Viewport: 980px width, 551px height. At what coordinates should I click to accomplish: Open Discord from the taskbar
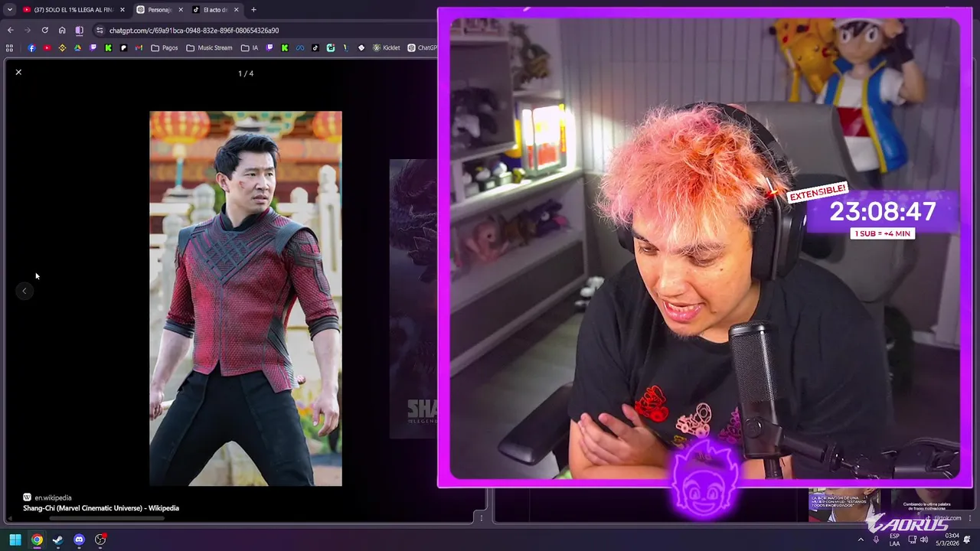tap(79, 540)
